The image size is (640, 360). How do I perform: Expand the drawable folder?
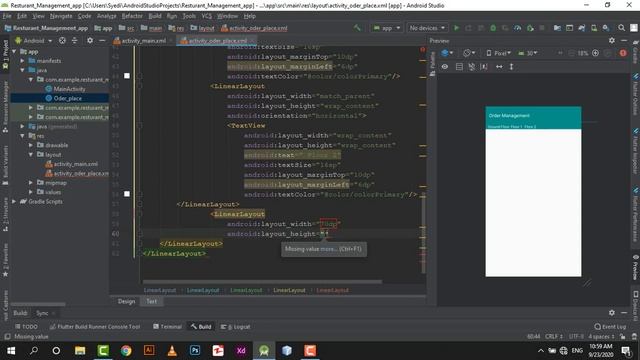coord(31,145)
